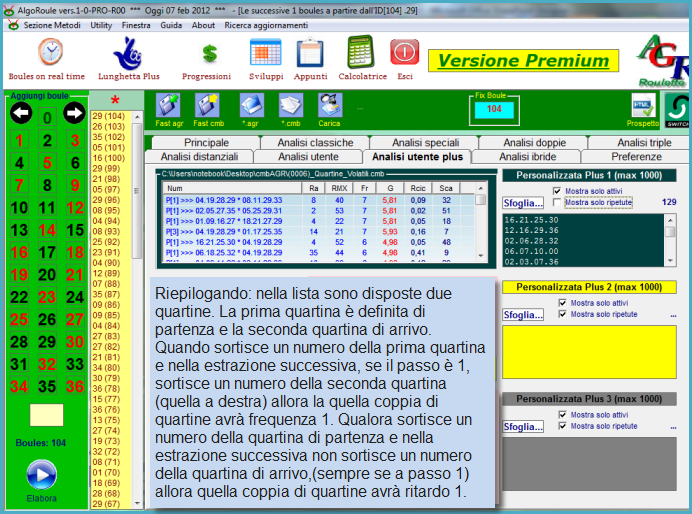
Task: Toggle Mostra solo ripetute in Plus 3
Action: [562, 426]
